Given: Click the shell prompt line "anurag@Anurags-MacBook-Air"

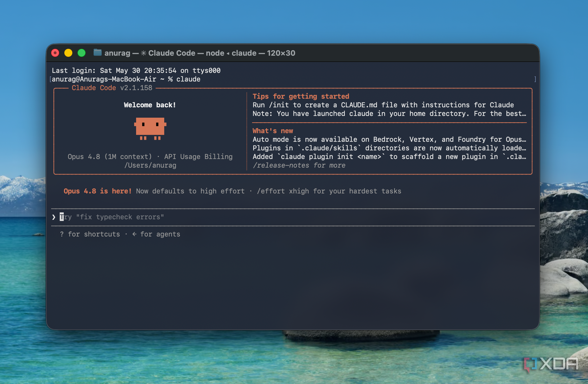Looking at the screenshot, I should (126, 79).
